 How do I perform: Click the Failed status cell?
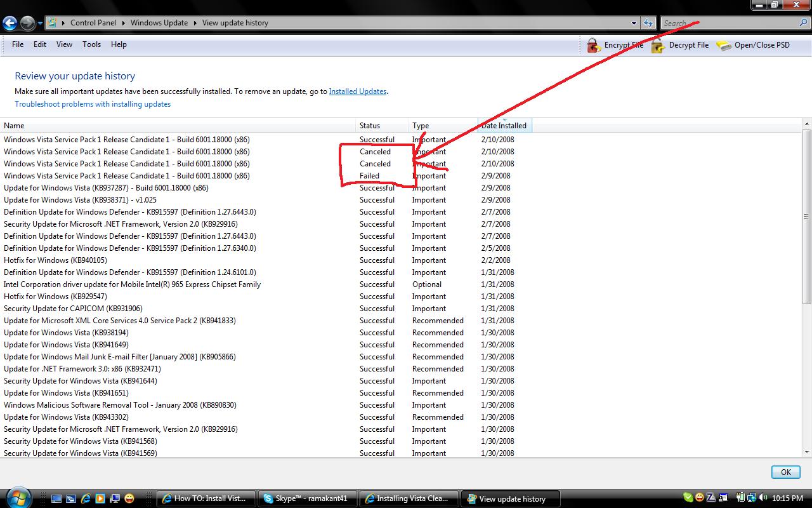[x=369, y=176]
